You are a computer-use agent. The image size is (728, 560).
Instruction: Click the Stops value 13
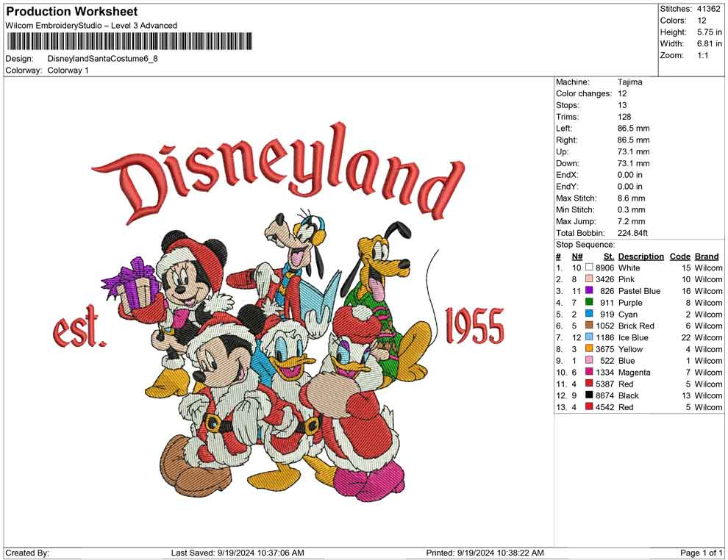coord(622,105)
